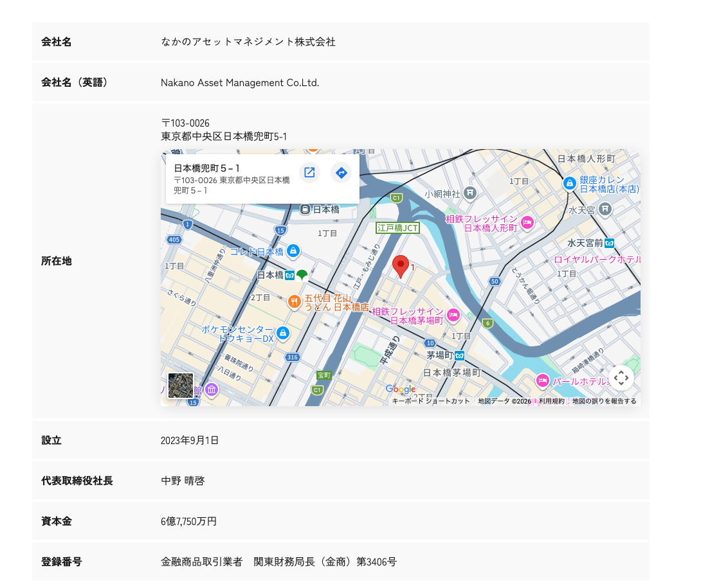
Task: Click the 登録番号 row label
Action: tap(62, 562)
